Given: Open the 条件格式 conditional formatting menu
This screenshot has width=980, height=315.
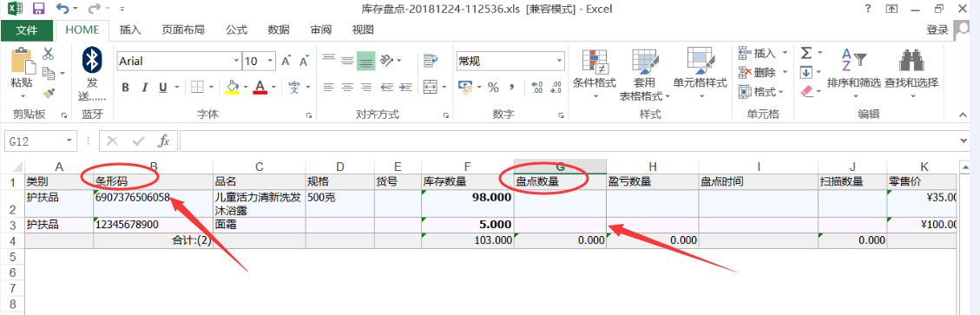Looking at the screenshot, I should point(595,73).
